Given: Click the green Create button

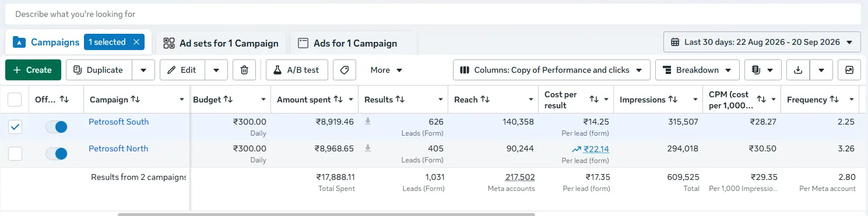Looking at the screenshot, I should tap(33, 70).
